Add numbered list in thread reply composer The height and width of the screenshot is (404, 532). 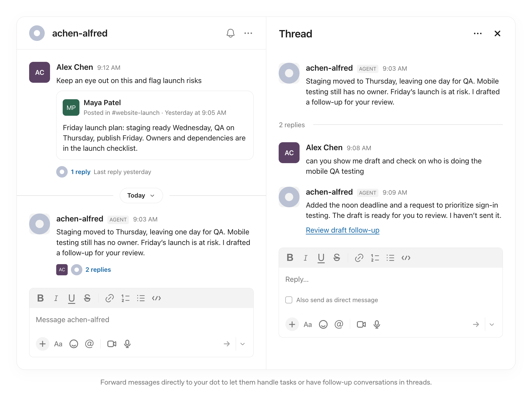tap(375, 258)
